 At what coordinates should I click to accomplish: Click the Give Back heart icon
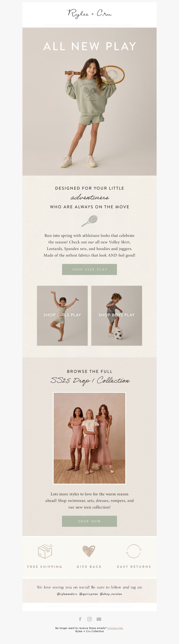(89, 551)
